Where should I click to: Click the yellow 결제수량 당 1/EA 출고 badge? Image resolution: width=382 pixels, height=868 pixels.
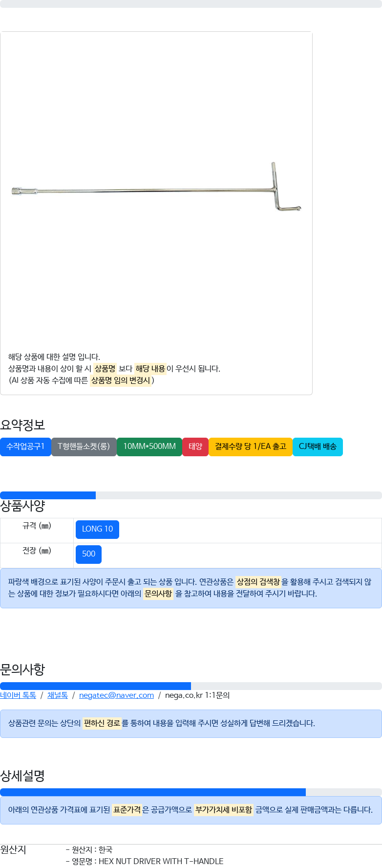[x=251, y=447]
